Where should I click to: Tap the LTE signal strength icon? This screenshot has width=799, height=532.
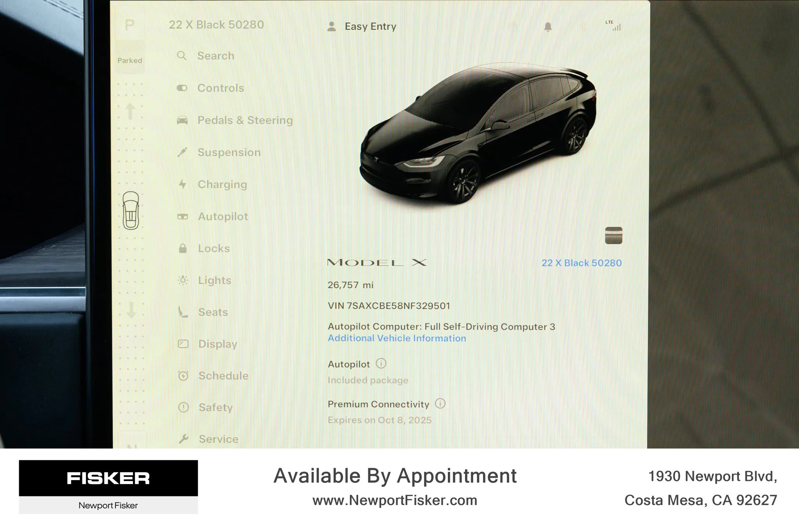tap(614, 26)
